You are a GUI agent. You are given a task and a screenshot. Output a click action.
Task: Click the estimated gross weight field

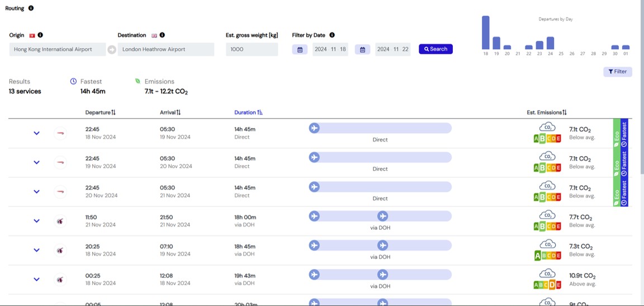(252, 49)
